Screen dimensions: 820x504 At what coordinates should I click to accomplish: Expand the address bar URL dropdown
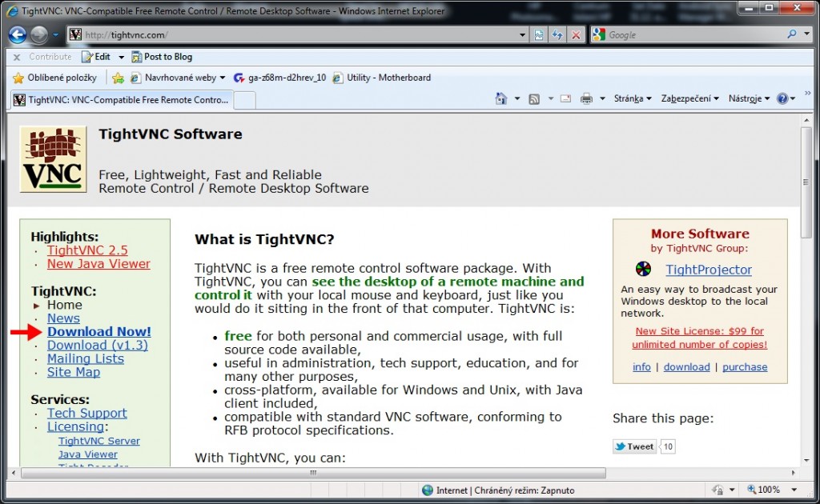(x=522, y=35)
